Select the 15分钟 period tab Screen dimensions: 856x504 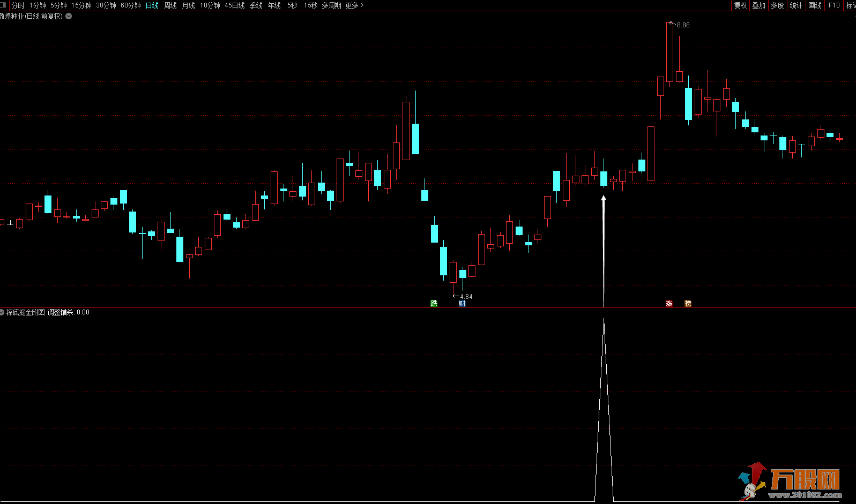pos(81,5)
